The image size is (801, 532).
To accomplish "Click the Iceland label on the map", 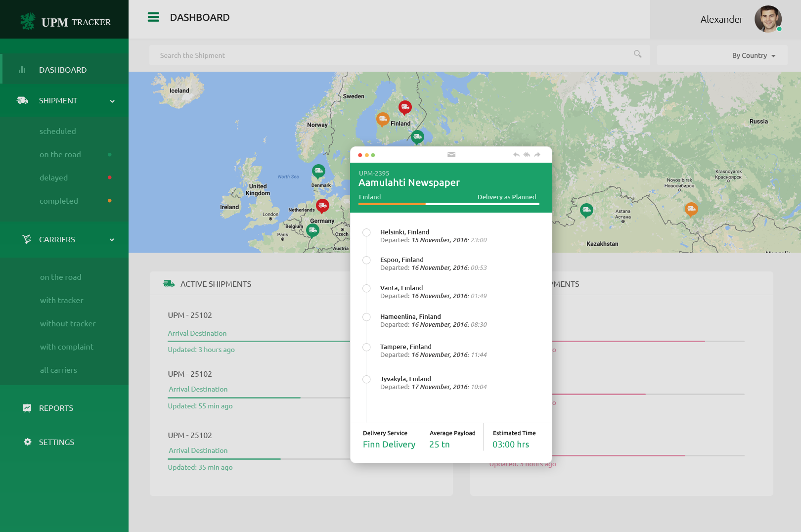I will coord(179,90).
